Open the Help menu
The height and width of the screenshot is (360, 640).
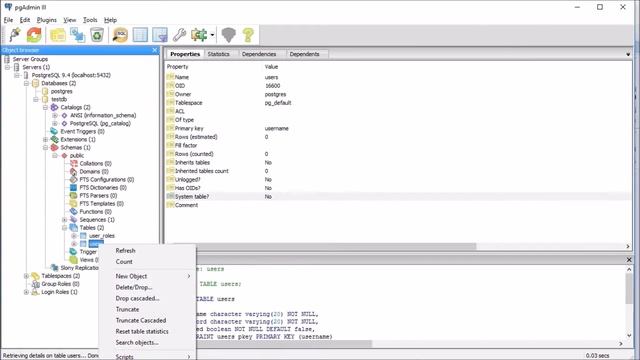coord(110,20)
